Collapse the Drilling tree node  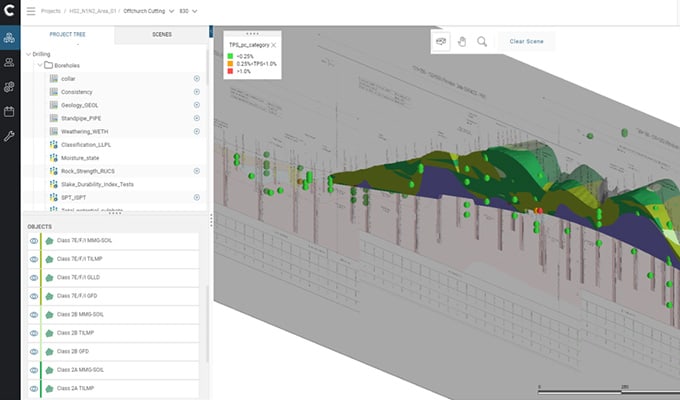pyautogui.click(x=27, y=53)
